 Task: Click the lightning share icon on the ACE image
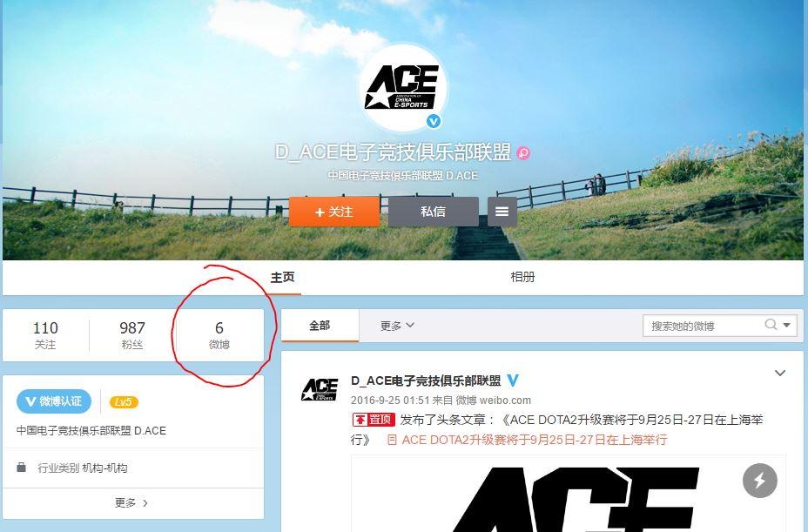coord(759,480)
